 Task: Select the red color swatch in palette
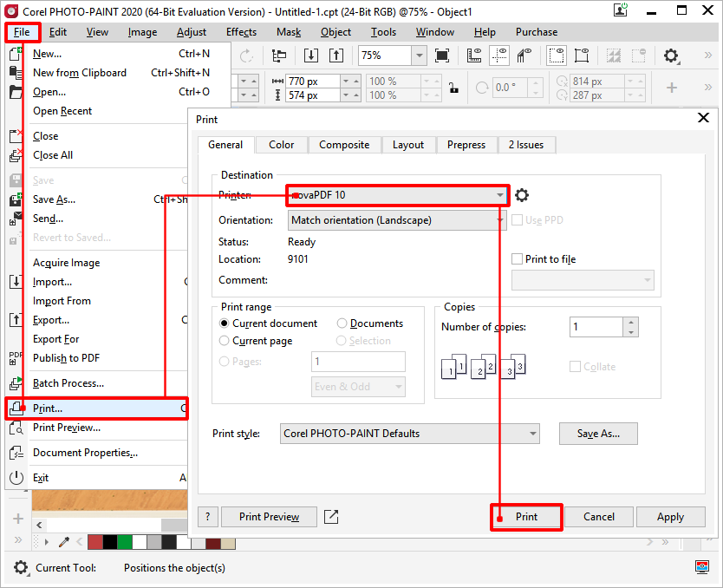point(95,542)
